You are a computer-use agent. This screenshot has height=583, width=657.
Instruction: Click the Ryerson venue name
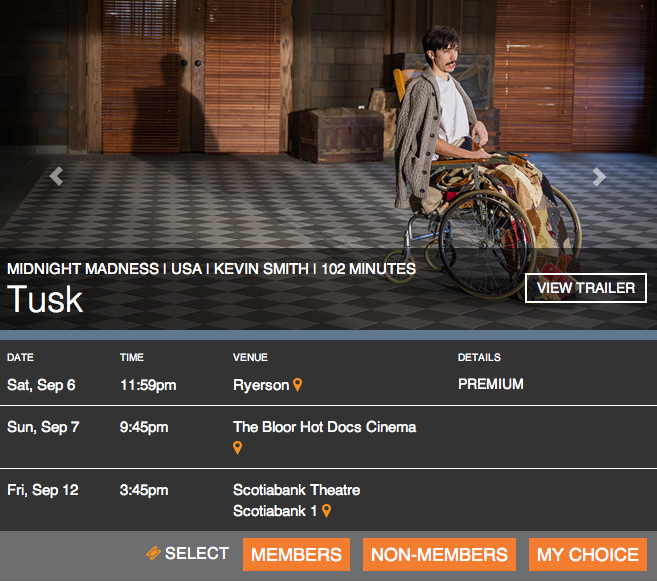[x=261, y=385]
